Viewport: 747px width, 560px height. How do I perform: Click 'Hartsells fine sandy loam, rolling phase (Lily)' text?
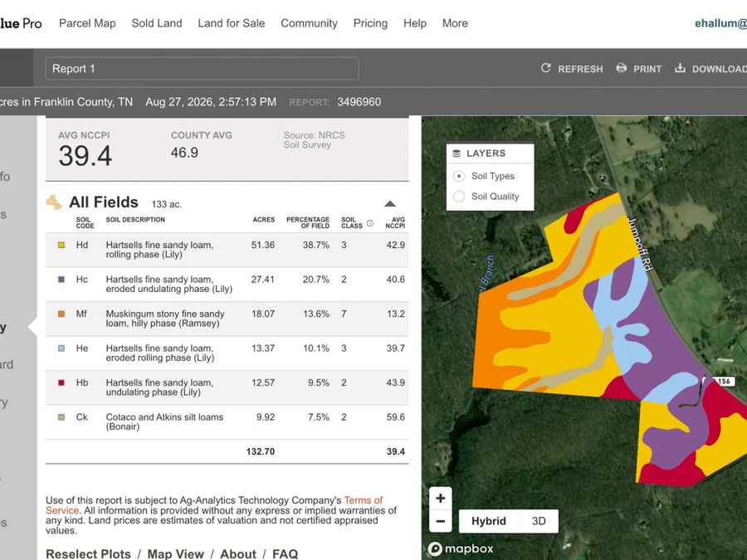(x=159, y=250)
